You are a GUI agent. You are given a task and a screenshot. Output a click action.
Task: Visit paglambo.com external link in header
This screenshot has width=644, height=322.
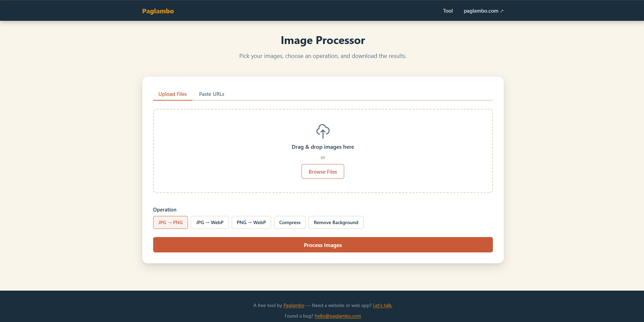pyautogui.click(x=483, y=11)
